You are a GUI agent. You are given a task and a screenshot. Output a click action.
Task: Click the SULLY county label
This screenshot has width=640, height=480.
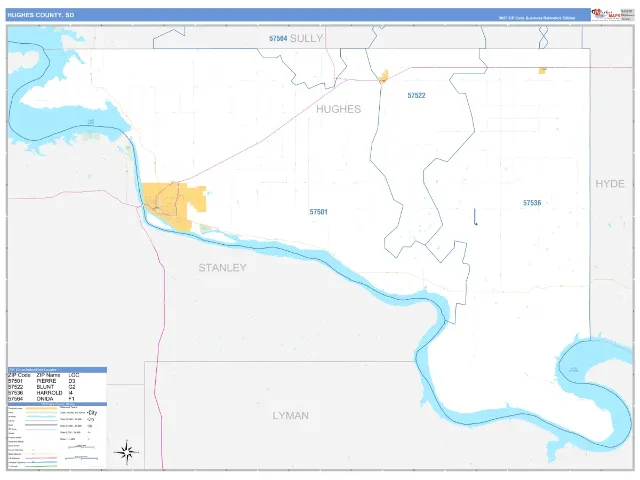(306, 38)
